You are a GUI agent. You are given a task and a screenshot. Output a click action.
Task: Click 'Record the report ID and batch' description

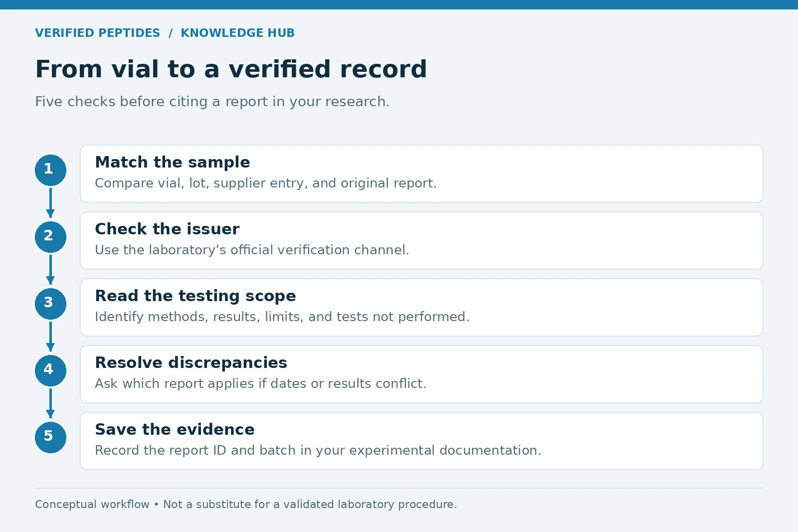click(318, 450)
